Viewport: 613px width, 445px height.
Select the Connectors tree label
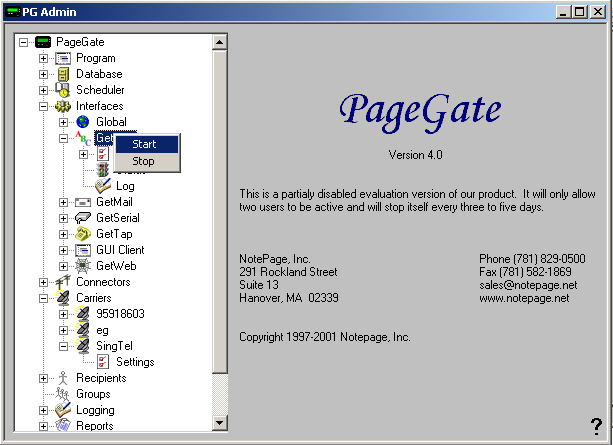103,282
